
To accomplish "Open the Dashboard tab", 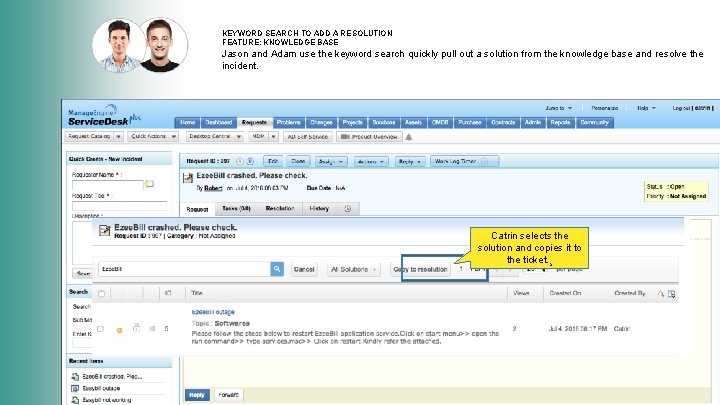I will [219, 123].
